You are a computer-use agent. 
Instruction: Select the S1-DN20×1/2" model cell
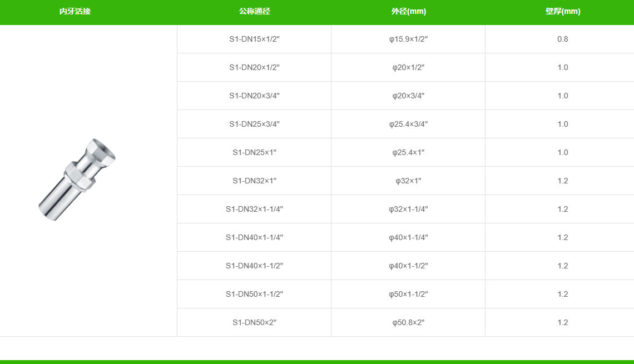click(254, 67)
